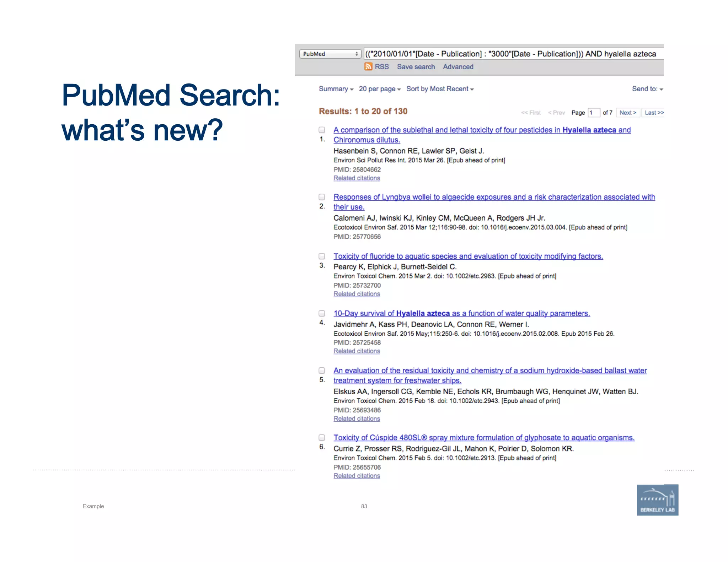This screenshot has height=562, width=728.
Task: Expand the Send to menu
Action: pyautogui.click(x=648, y=89)
